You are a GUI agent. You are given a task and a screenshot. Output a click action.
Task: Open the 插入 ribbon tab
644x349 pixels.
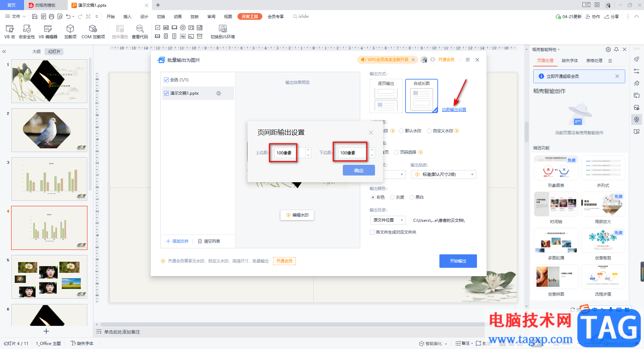127,16
